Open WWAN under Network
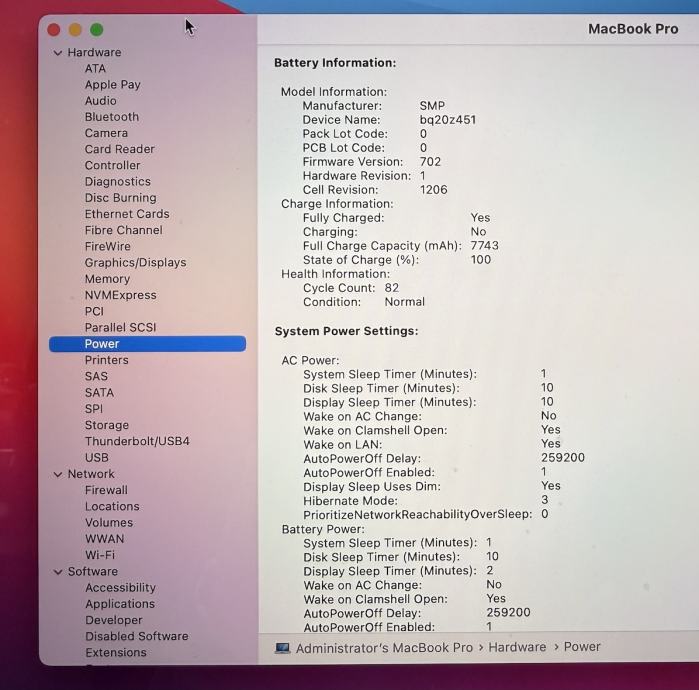 tap(105, 539)
